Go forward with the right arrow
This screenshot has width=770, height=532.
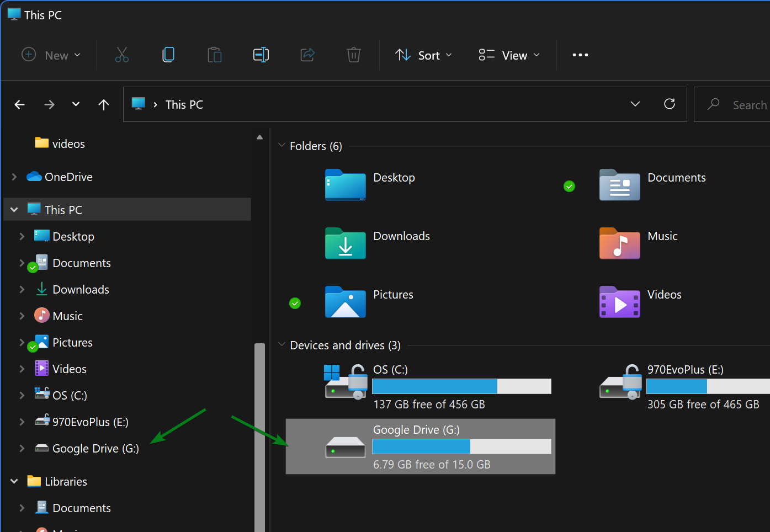[x=49, y=104]
